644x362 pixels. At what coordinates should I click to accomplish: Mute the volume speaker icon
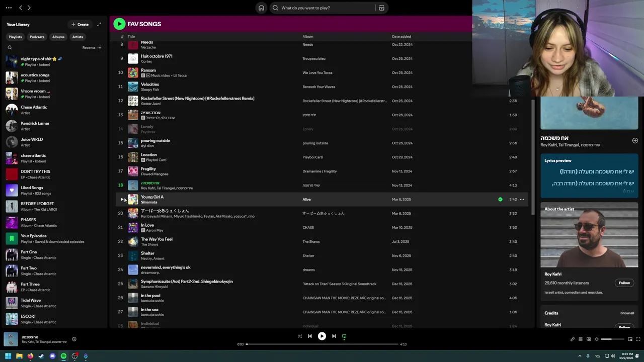pyautogui.click(x=597, y=339)
